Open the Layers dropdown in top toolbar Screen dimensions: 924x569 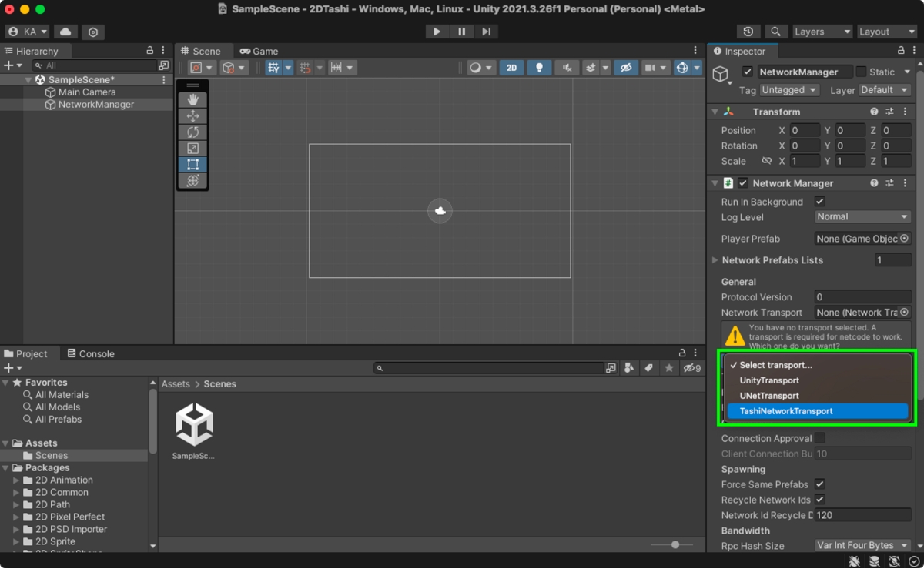point(822,32)
